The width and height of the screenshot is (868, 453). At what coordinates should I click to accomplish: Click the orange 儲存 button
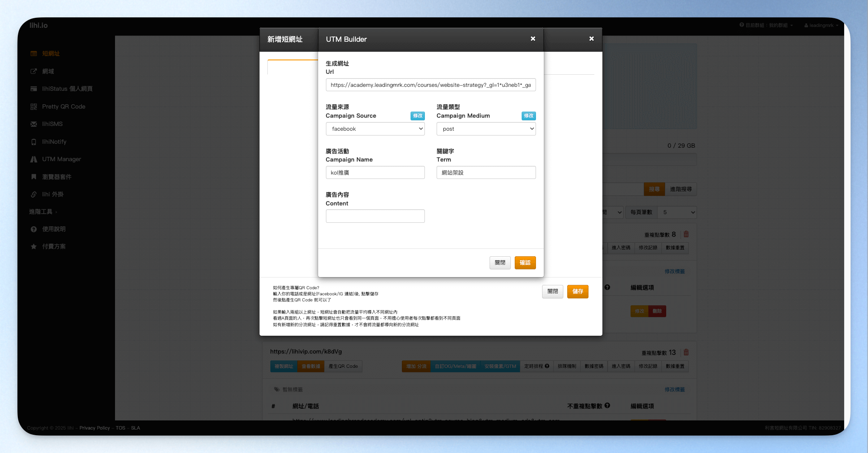578,291
